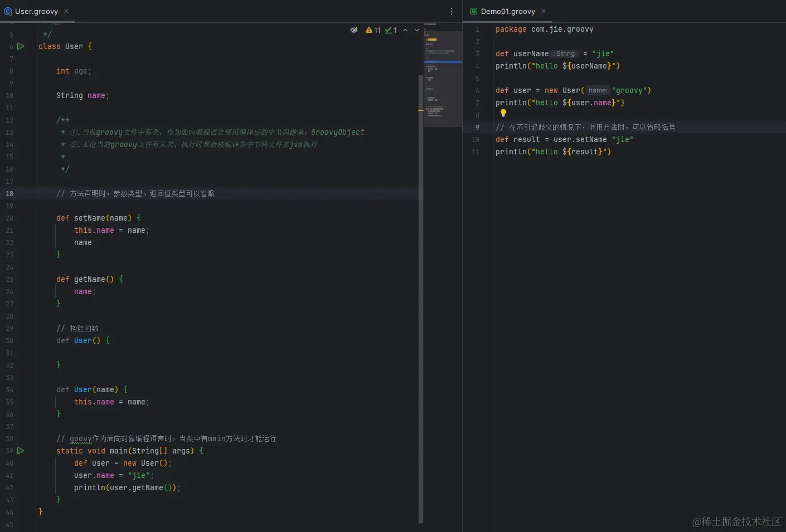Click the 'name:' parameter hint
Screen dimensions: 786x532
(x=598, y=90)
